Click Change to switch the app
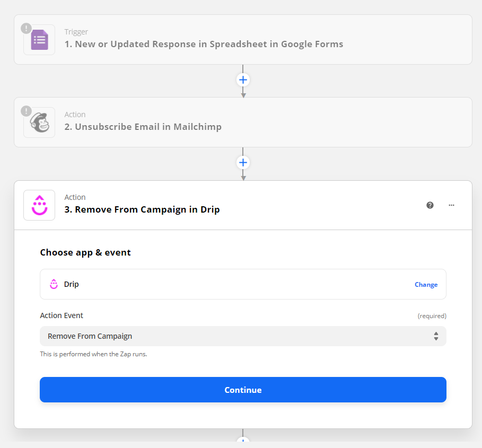Screen dimensions: 482x448 tap(426, 285)
